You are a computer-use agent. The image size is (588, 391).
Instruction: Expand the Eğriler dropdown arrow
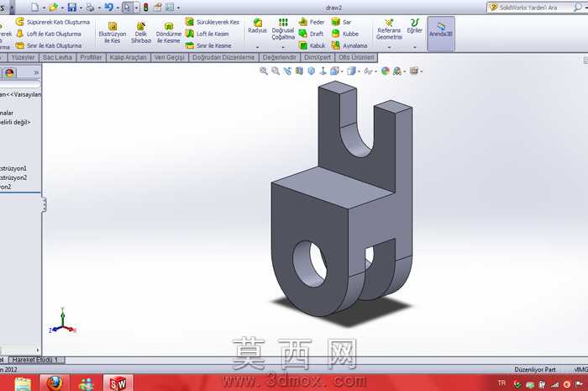tap(415, 47)
